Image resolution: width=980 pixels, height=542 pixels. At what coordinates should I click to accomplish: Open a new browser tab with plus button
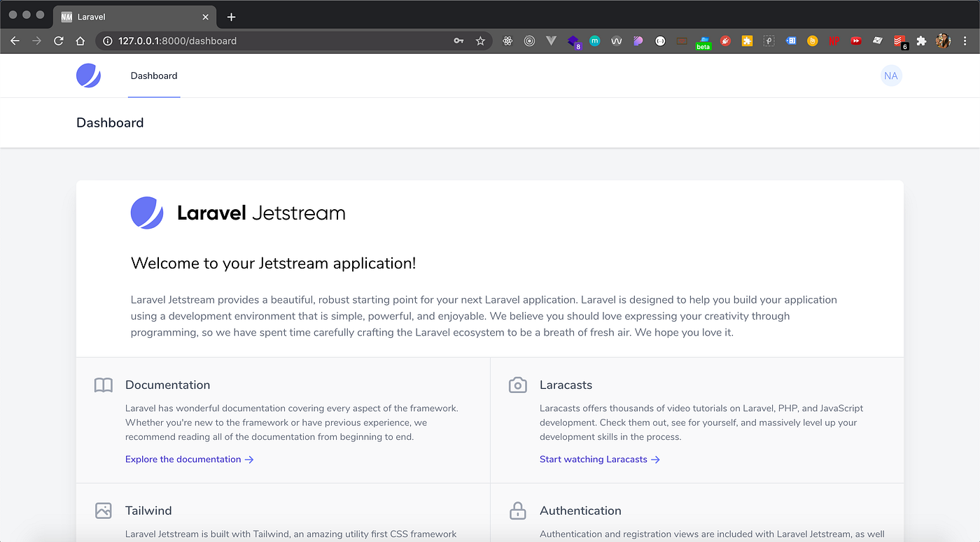[x=232, y=17]
